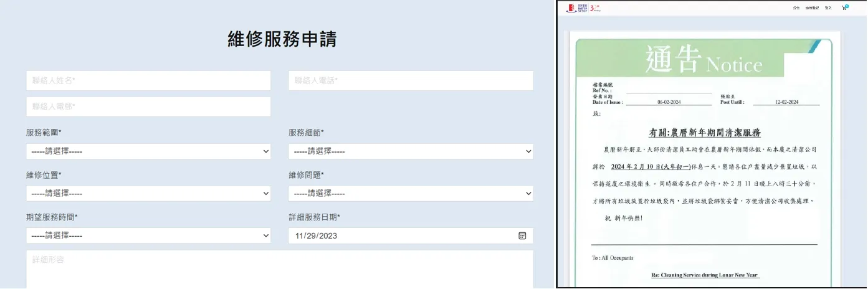The image size is (868, 289).
Task: Expand the 服務範圍 dropdown
Action: (x=148, y=151)
